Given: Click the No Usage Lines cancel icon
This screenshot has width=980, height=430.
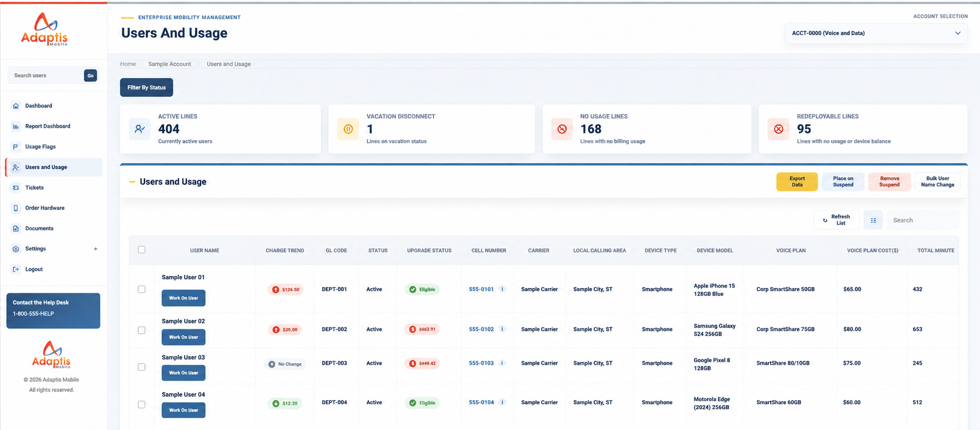Looking at the screenshot, I should [562, 129].
